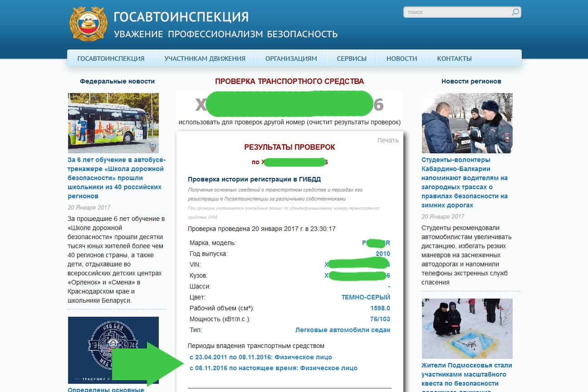Open the Госавтоинспекция menu item
The image size is (588, 392).
[111, 59]
